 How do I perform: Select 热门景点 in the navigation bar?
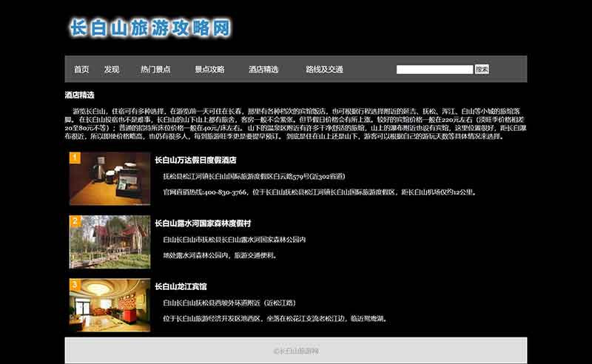point(155,70)
